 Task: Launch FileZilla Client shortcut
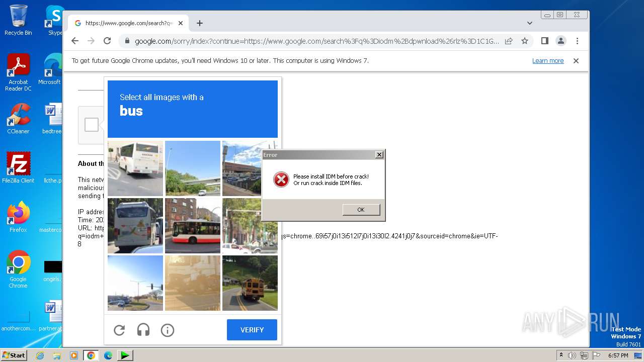18,168
